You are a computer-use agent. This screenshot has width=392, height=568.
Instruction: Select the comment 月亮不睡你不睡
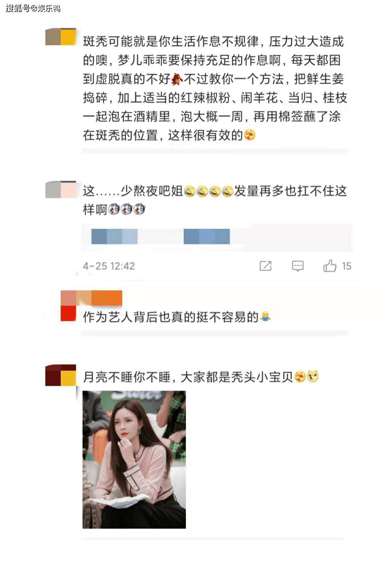[201, 377]
